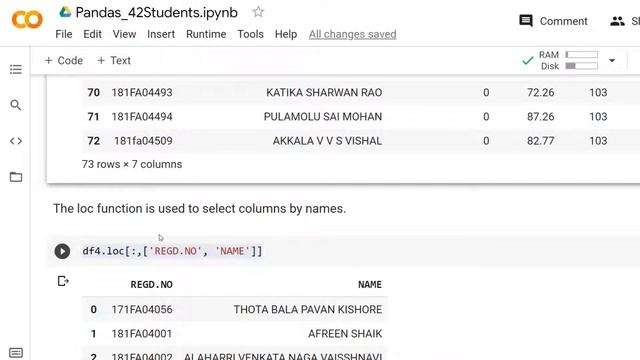Open the Colab logo home link

(27, 20)
